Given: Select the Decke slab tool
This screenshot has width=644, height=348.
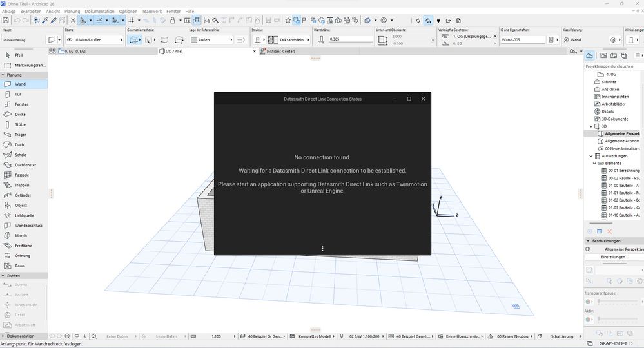Looking at the screenshot, I should (24, 115).
